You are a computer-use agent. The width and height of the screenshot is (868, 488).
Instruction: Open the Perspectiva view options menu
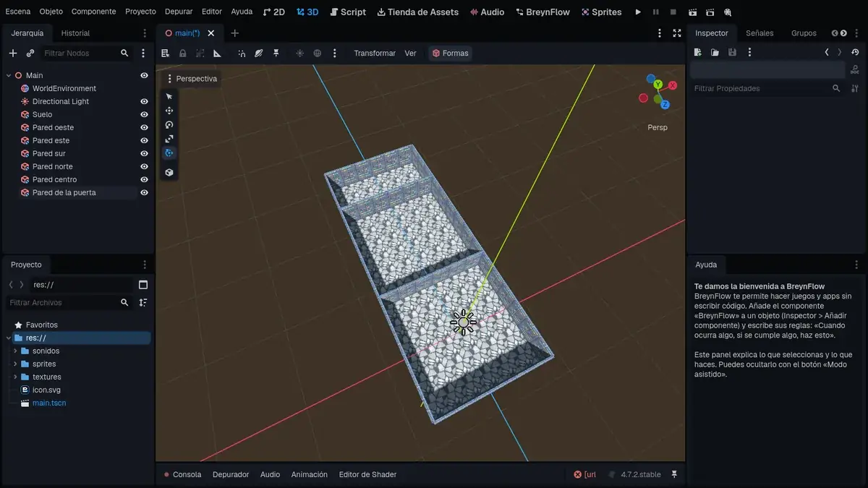(x=192, y=79)
